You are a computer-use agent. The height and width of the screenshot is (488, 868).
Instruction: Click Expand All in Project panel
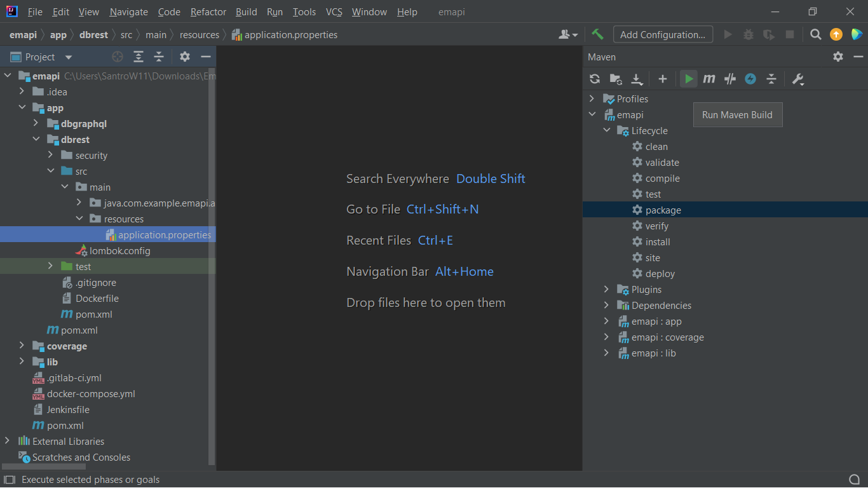pyautogui.click(x=139, y=57)
